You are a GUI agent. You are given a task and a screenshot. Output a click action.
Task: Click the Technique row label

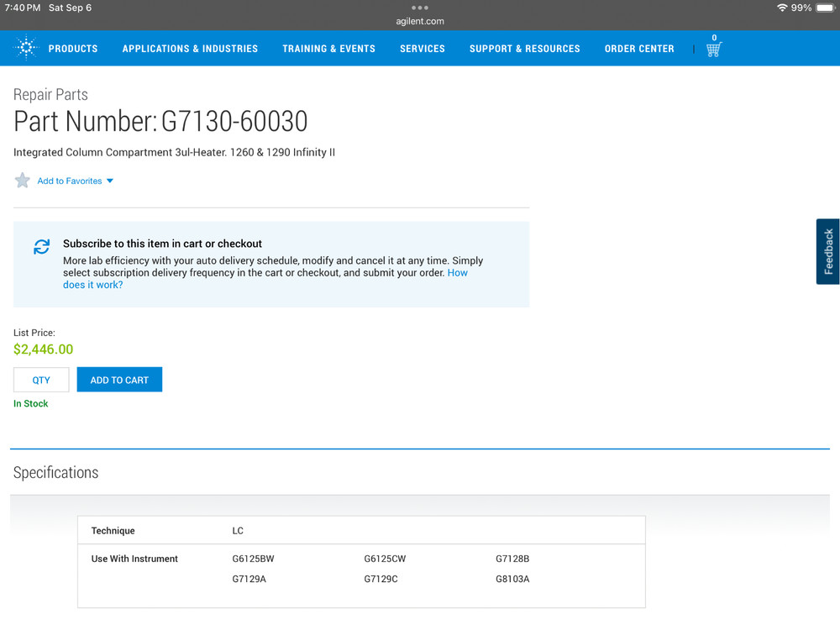[x=113, y=531]
